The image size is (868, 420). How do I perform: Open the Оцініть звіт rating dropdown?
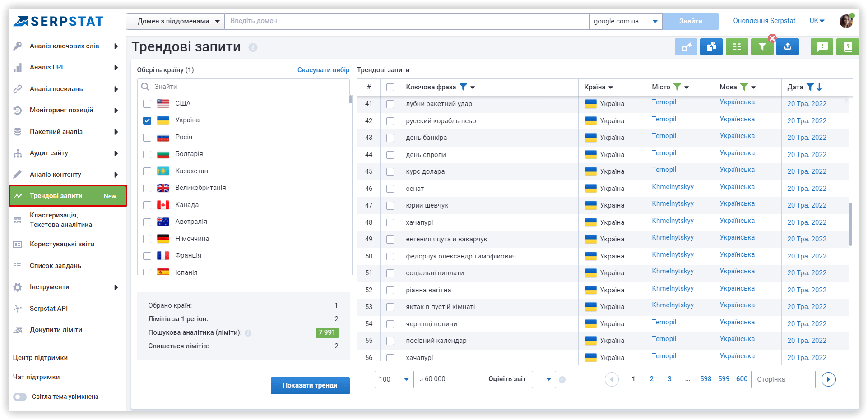coord(544,379)
